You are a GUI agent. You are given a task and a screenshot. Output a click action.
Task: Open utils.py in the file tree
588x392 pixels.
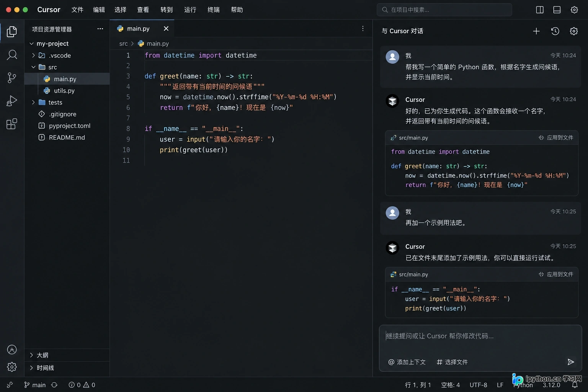click(x=64, y=91)
